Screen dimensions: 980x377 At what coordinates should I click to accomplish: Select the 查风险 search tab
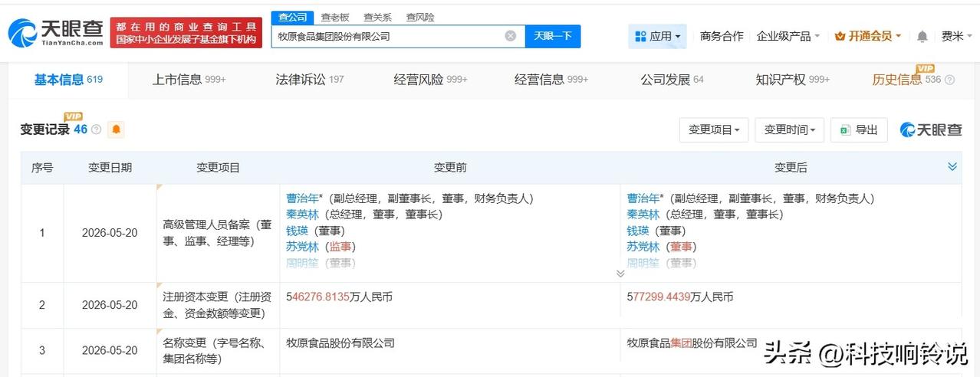(x=419, y=17)
